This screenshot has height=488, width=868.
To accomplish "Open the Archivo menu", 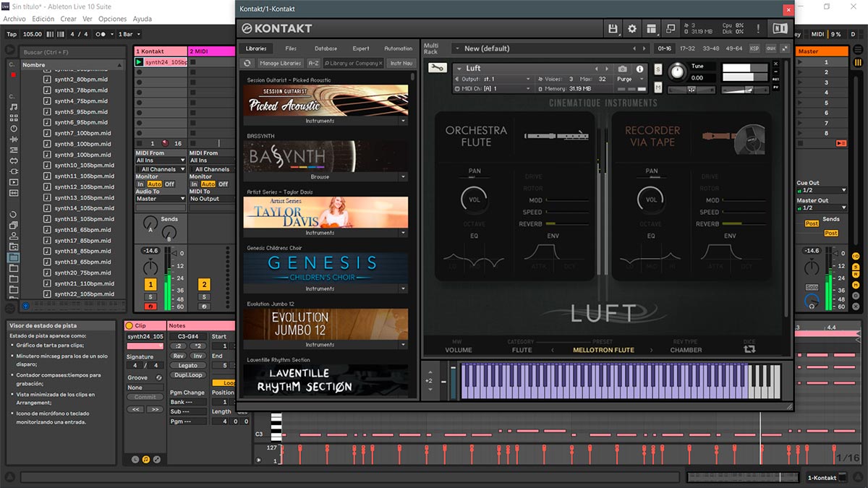I will 14,19.
